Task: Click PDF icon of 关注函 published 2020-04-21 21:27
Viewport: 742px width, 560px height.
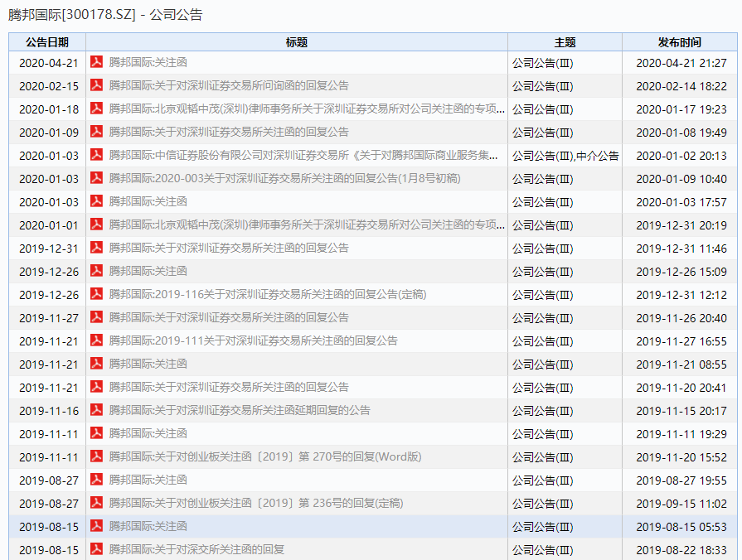Action: (x=96, y=62)
